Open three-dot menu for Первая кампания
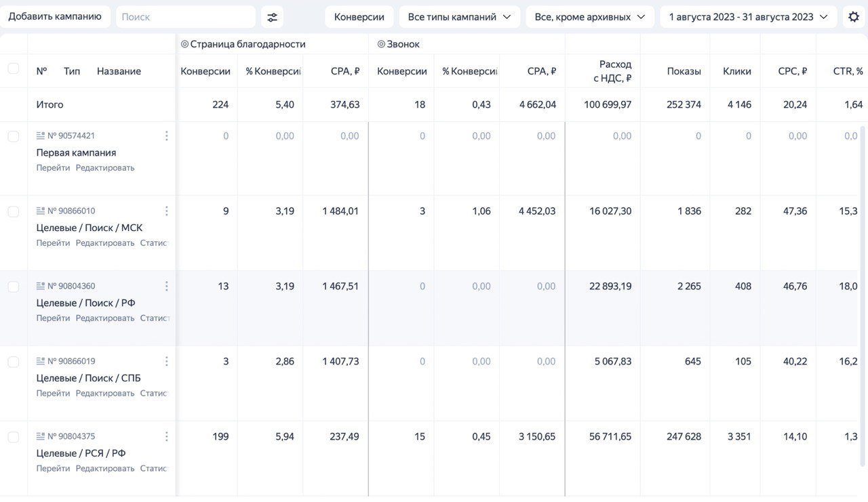 click(166, 136)
